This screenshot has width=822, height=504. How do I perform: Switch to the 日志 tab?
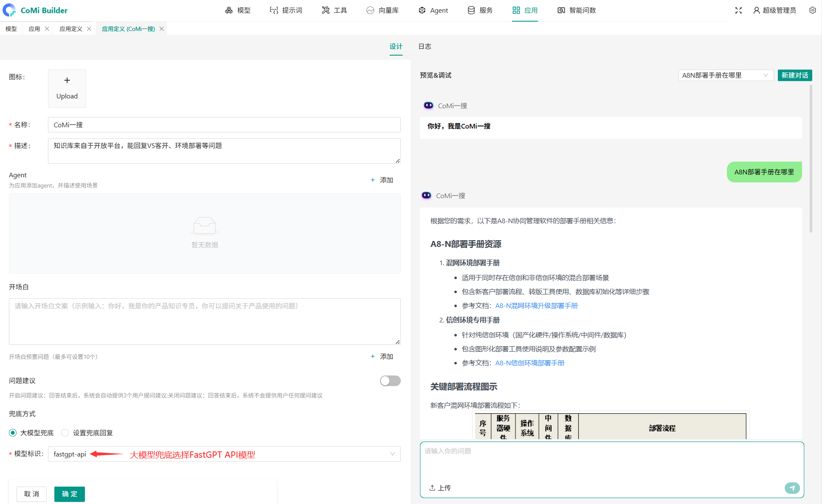425,46
